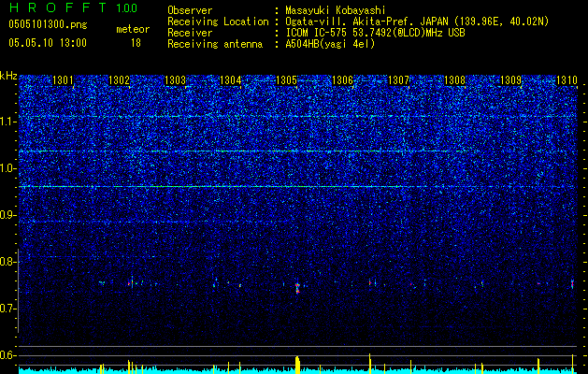Click the 0.7 frequency axis label
The height and width of the screenshot is (374, 588).
[8, 309]
